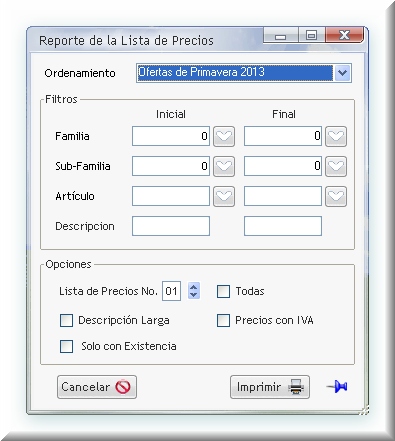The image size is (395, 441).
Task: Focus the Lista de Precios No. field
Action: point(171,291)
